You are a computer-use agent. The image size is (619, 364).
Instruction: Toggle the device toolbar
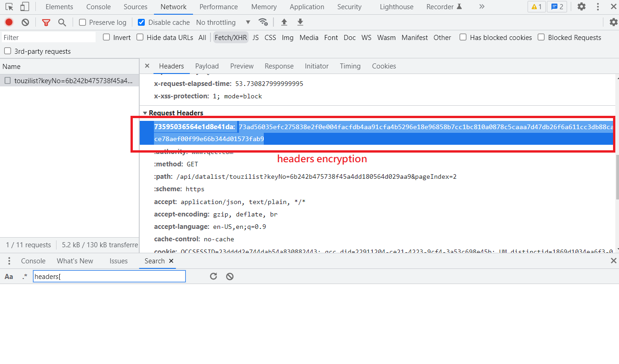[24, 6]
